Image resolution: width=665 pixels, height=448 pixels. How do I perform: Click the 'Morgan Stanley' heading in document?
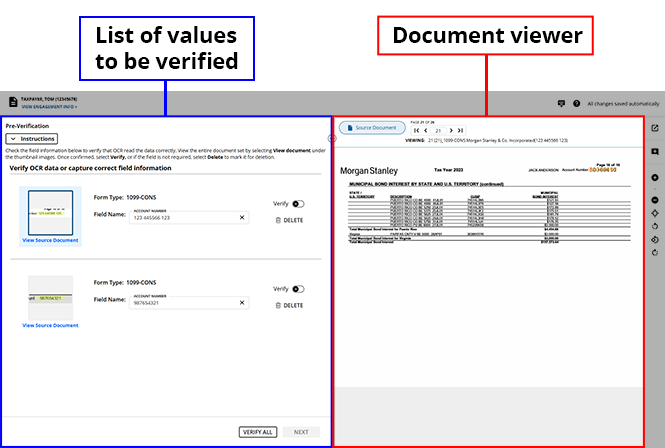pyautogui.click(x=369, y=171)
